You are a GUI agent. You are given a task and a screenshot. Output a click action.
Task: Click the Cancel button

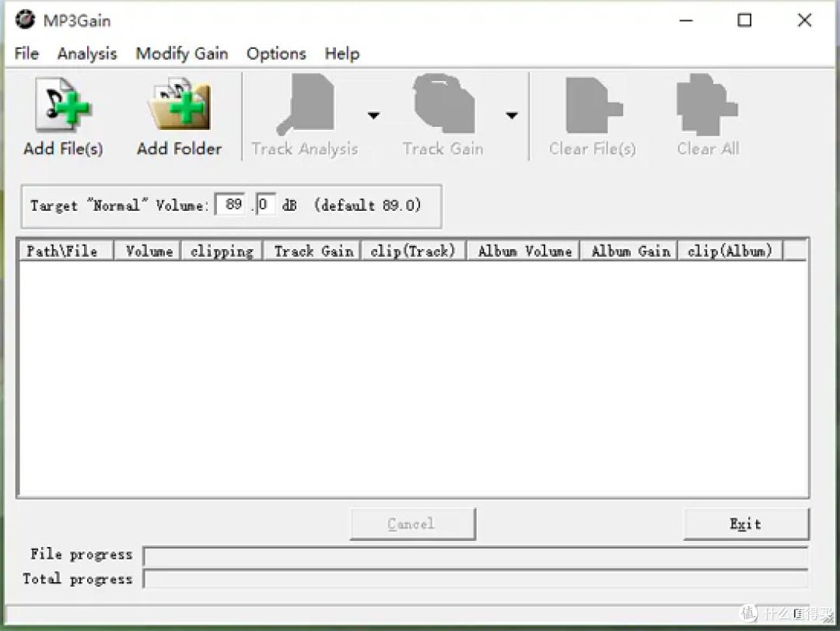click(x=412, y=524)
